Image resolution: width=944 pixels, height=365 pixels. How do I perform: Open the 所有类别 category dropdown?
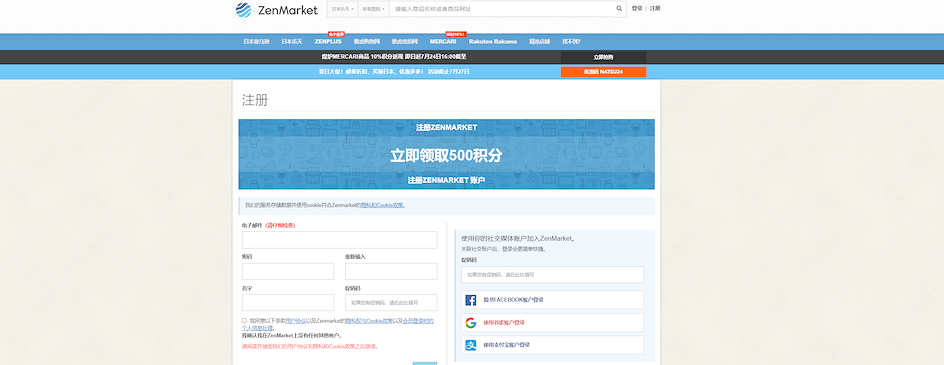coord(373,9)
